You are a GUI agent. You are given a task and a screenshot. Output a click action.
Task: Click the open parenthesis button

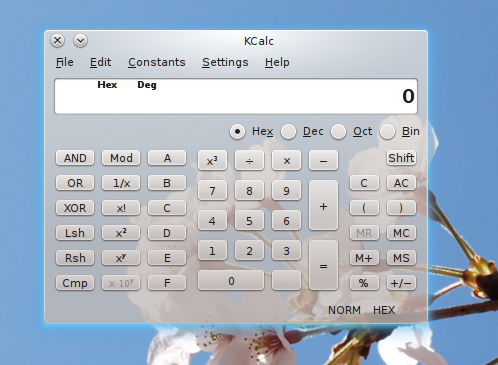[x=364, y=208]
